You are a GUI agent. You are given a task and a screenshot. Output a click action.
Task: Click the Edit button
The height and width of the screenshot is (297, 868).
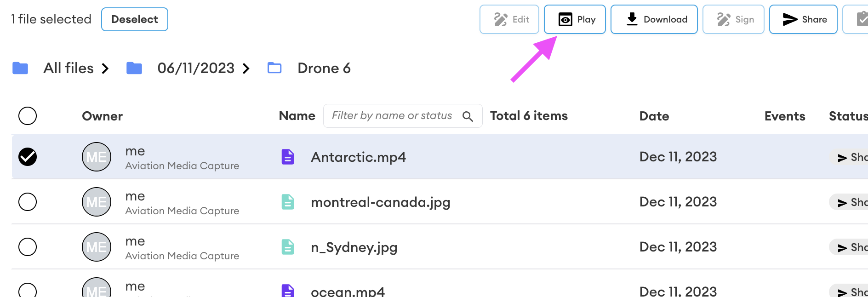tap(509, 19)
